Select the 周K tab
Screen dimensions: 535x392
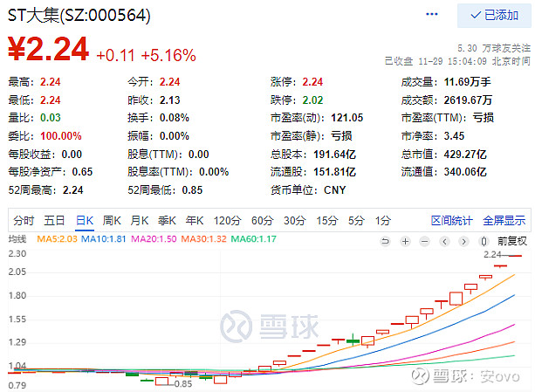point(112,221)
